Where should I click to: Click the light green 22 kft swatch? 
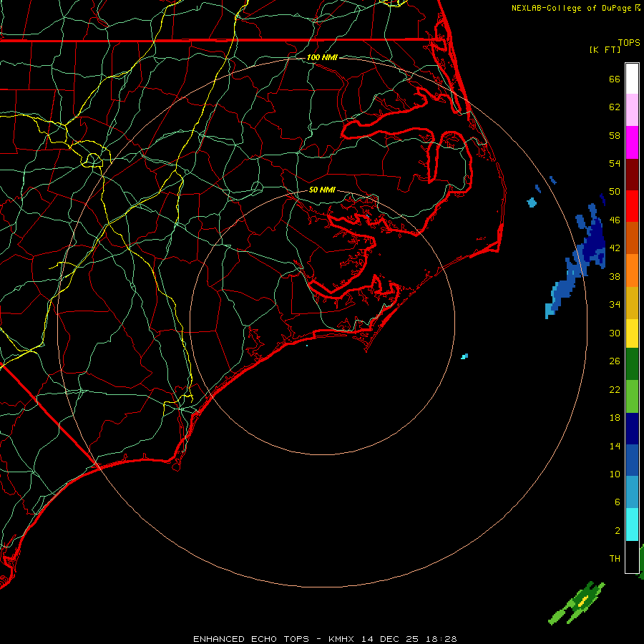tap(632, 396)
